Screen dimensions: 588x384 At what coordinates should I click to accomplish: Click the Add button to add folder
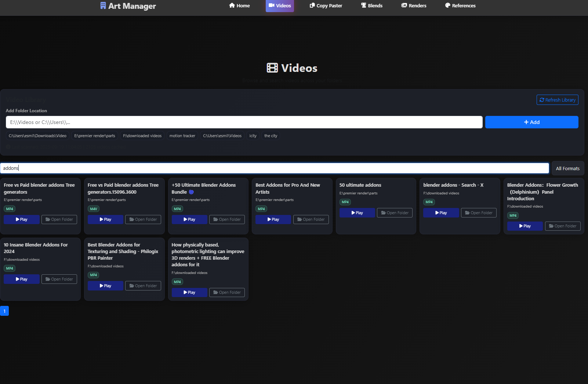[531, 122]
